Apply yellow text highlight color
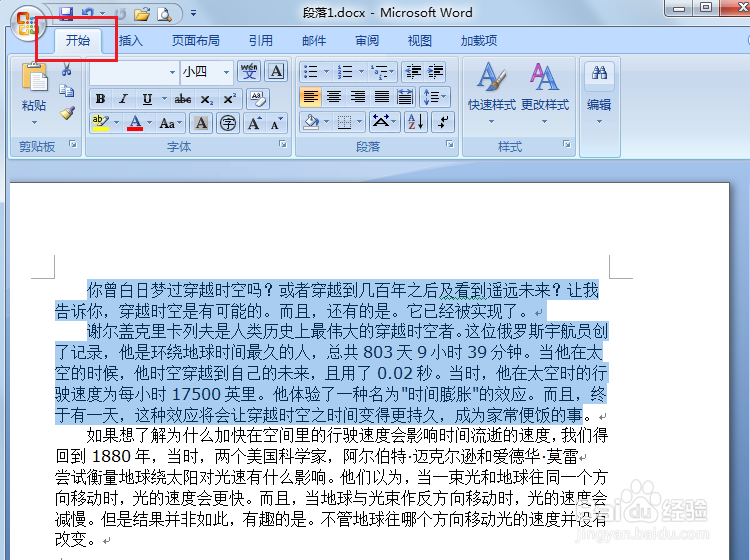750x560 pixels. [x=100, y=123]
